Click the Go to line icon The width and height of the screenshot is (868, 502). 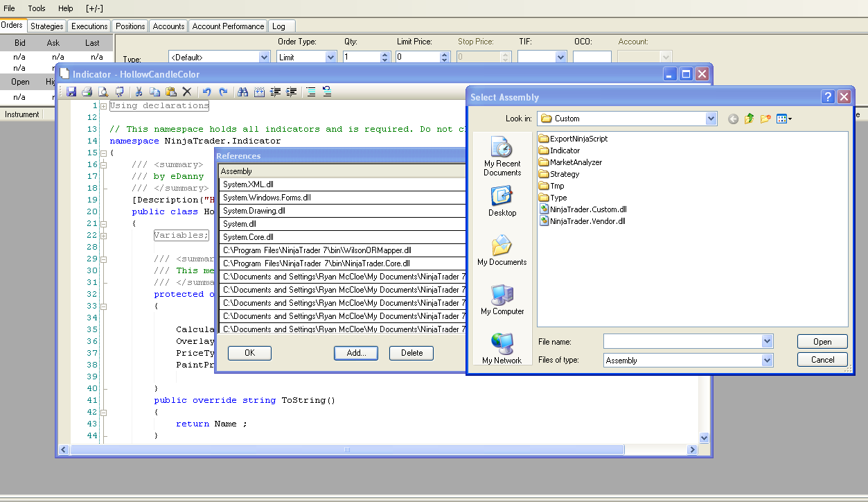259,92
